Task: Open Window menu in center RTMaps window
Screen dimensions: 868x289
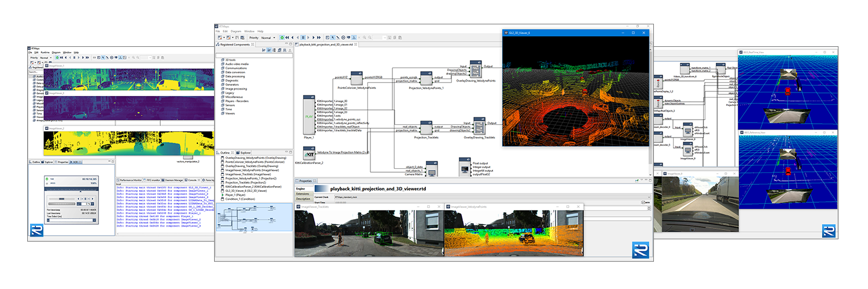Action: (x=249, y=31)
